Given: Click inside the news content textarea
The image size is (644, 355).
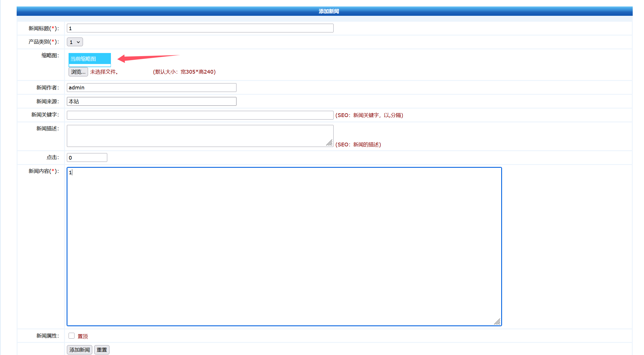Looking at the screenshot, I should (284, 246).
